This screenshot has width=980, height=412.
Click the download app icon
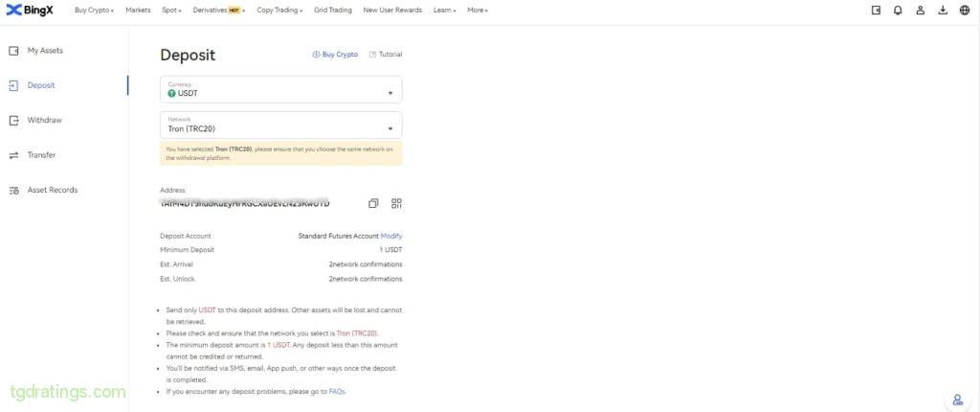point(943,10)
